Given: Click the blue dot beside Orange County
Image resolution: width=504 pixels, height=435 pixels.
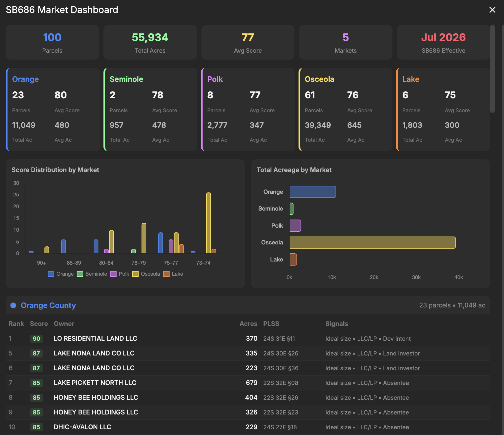Looking at the screenshot, I should [13, 305].
